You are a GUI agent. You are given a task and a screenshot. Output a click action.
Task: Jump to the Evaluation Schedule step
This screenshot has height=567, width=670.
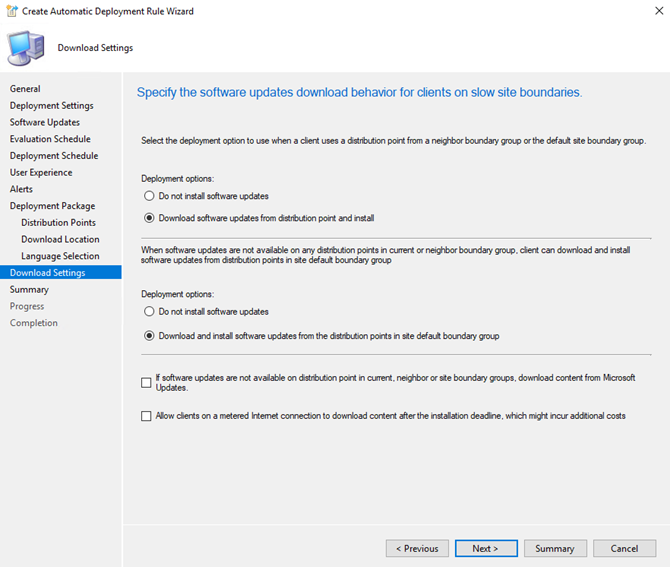click(50, 139)
